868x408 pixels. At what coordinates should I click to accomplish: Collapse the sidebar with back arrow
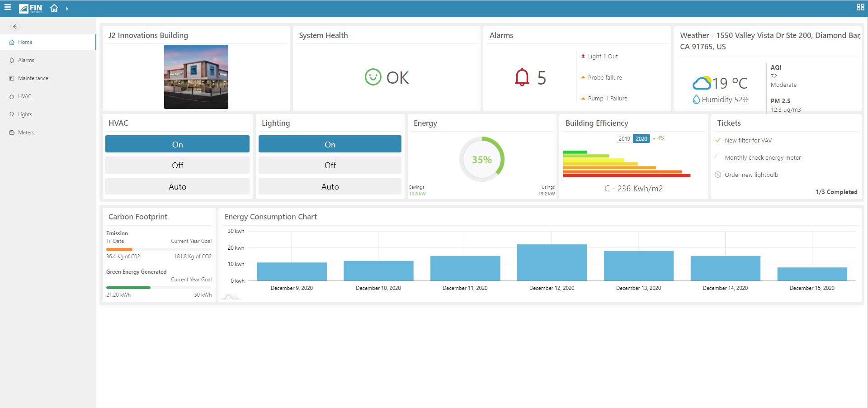[x=15, y=26]
